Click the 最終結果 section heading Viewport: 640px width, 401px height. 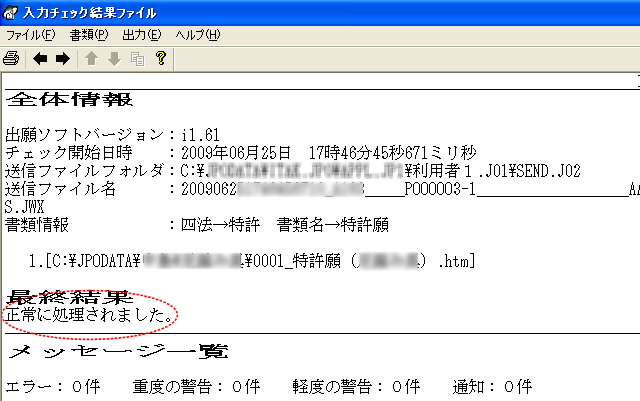pyautogui.click(x=70, y=298)
